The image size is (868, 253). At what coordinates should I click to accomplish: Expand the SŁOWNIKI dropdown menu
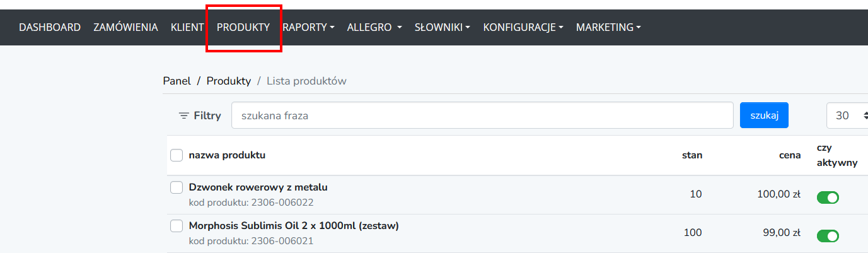pos(443,27)
